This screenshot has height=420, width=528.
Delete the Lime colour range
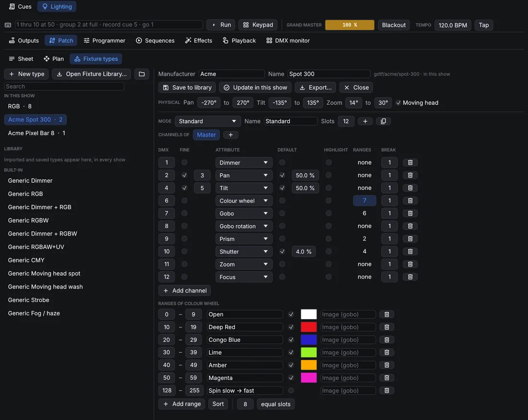pos(386,352)
